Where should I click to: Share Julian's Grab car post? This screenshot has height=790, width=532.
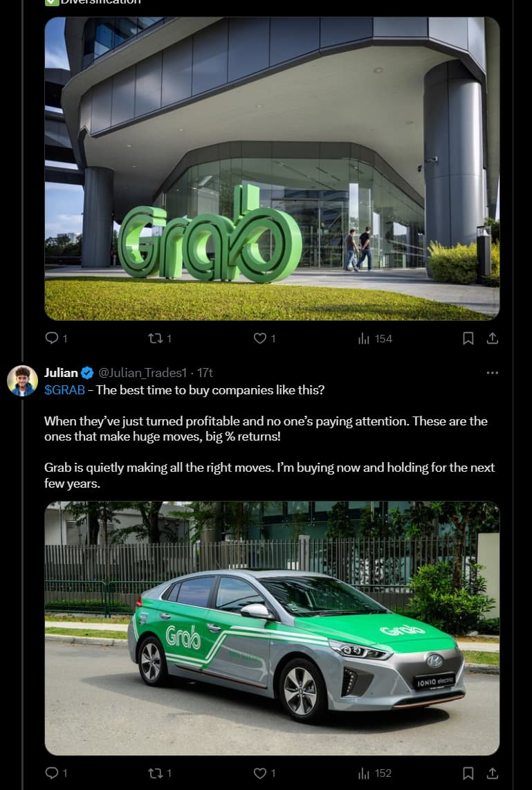tap(492, 773)
